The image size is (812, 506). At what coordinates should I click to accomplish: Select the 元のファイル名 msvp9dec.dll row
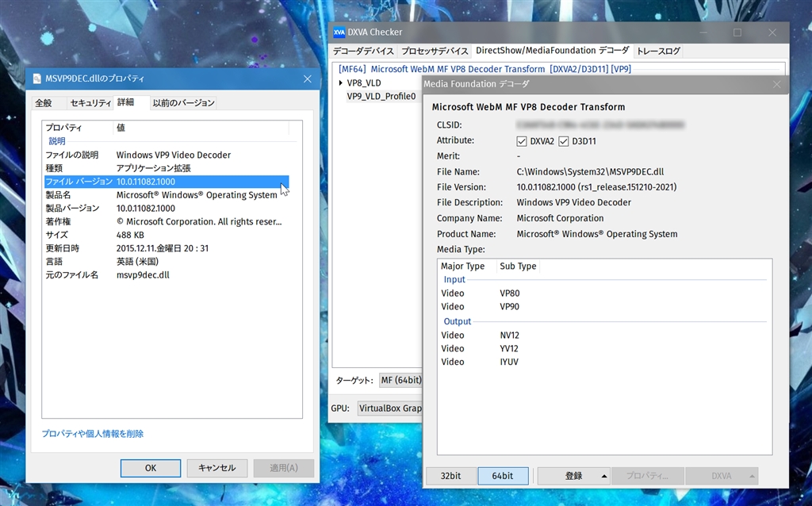[167, 275]
